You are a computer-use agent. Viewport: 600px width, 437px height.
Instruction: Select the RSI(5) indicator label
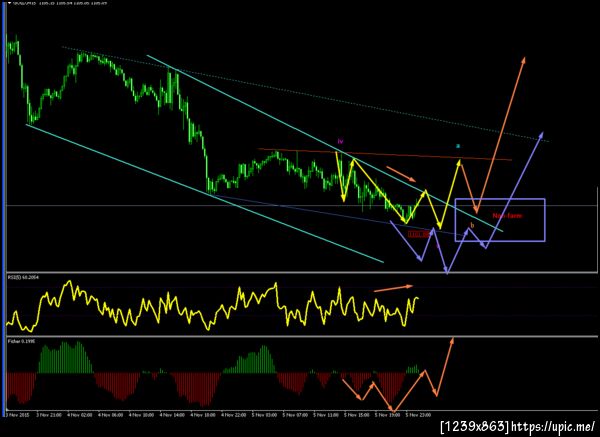(x=23, y=277)
